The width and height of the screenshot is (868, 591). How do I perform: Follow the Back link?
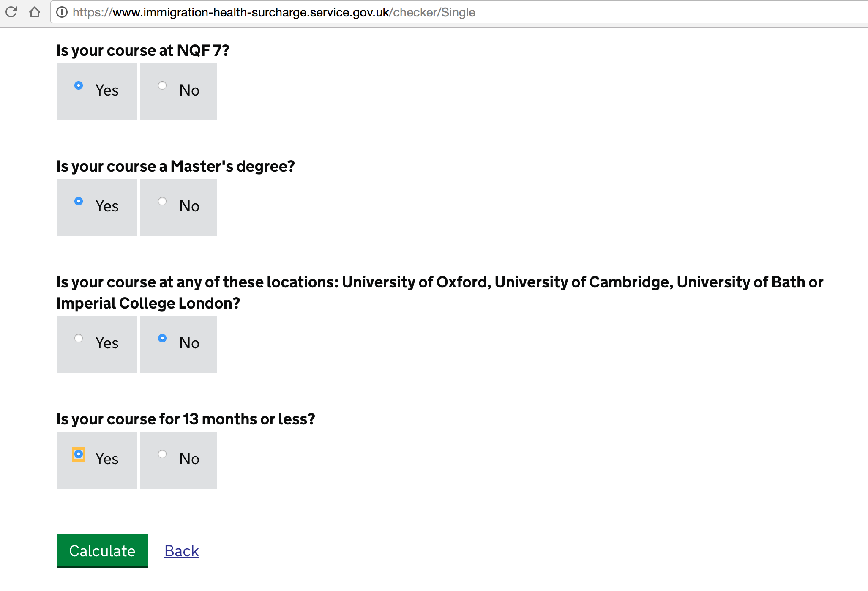click(x=182, y=551)
